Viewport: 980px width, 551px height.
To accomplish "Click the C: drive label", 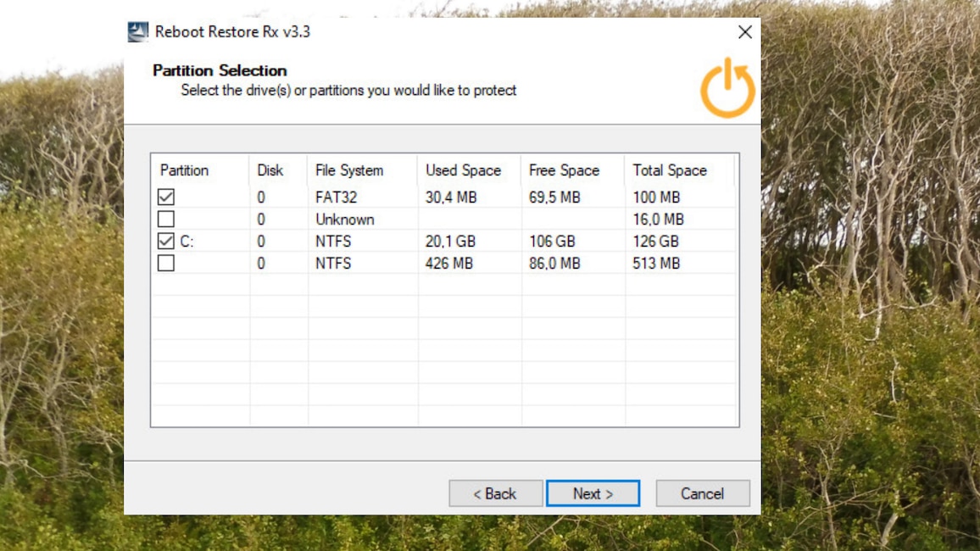I will tap(187, 241).
